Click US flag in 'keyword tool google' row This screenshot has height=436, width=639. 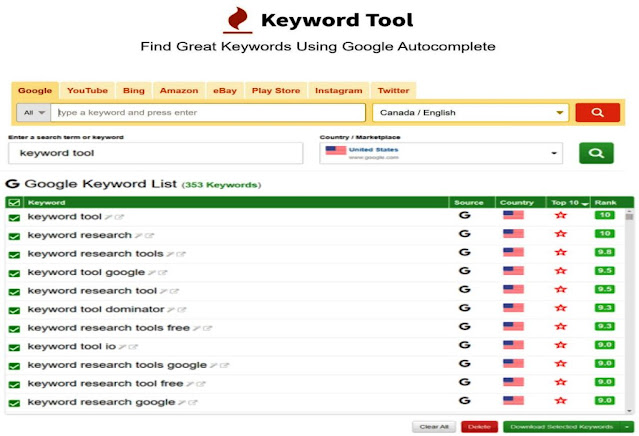click(x=513, y=271)
